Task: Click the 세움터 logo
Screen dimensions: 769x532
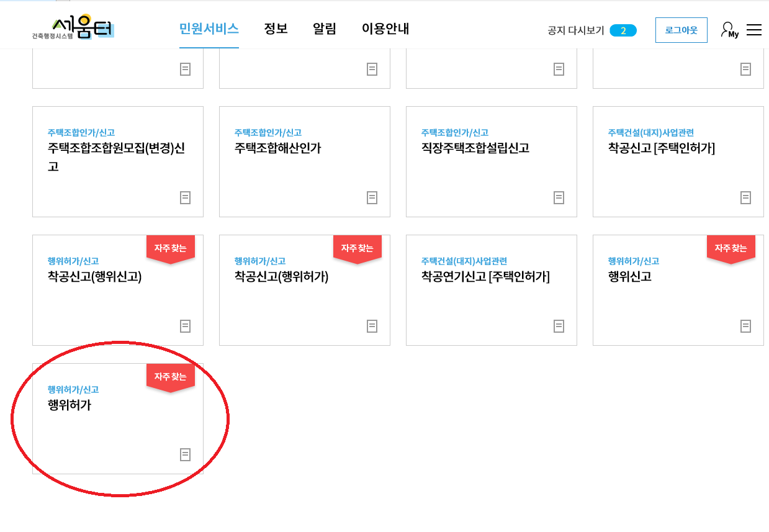Action: click(73, 27)
